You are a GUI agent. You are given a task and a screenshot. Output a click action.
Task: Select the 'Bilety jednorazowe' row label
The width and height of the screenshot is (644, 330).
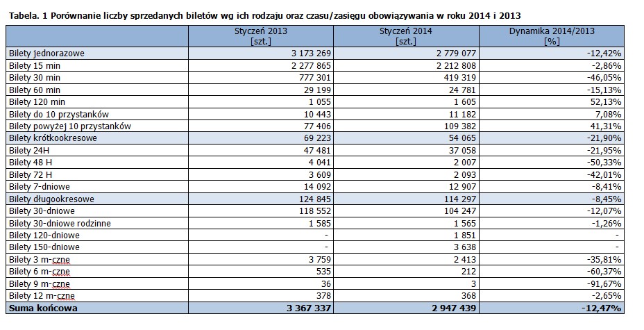tap(46, 53)
